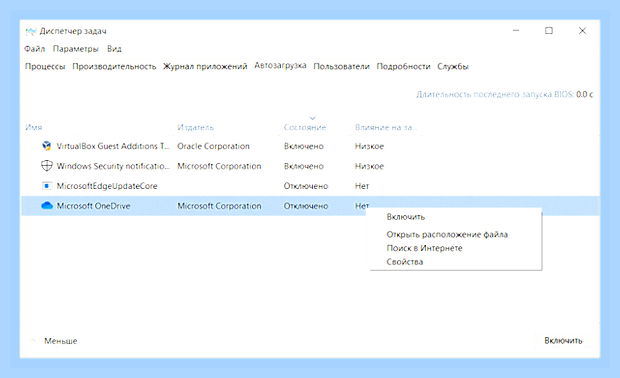This screenshot has height=378, width=620.
Task: Maximize the Диспетчер задач window
Action: [x=549, y=30]
